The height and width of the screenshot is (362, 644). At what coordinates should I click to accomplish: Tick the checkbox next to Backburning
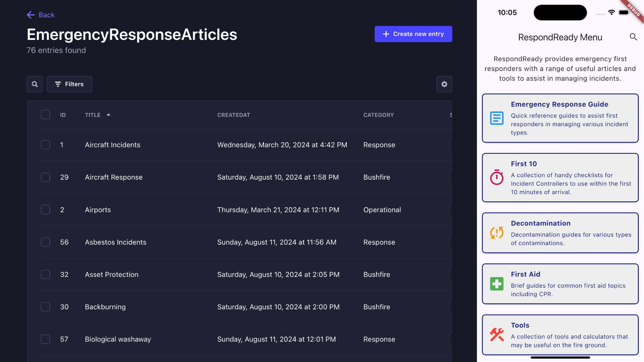[45, 307]
